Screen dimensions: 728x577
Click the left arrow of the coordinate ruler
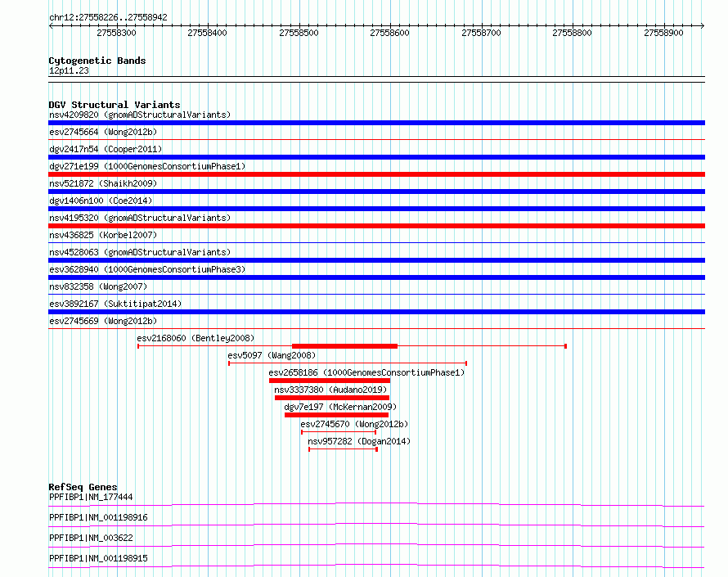tap(51, 25)
